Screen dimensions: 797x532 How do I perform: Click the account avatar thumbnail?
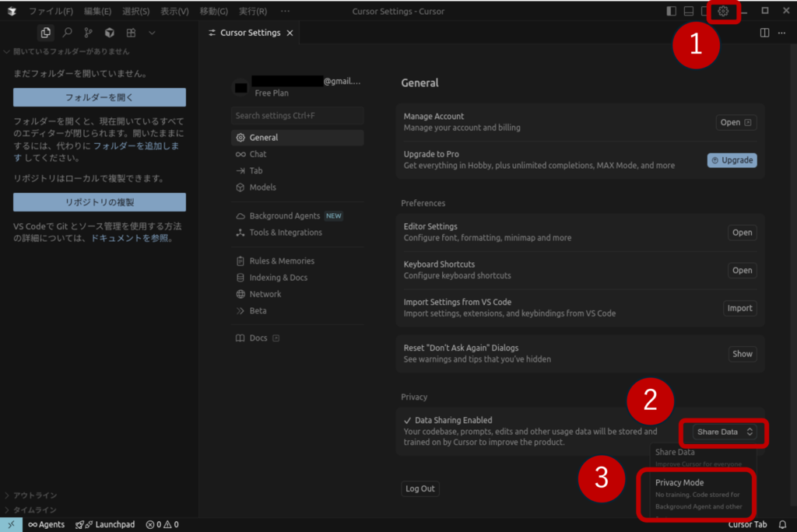point(241,87)
